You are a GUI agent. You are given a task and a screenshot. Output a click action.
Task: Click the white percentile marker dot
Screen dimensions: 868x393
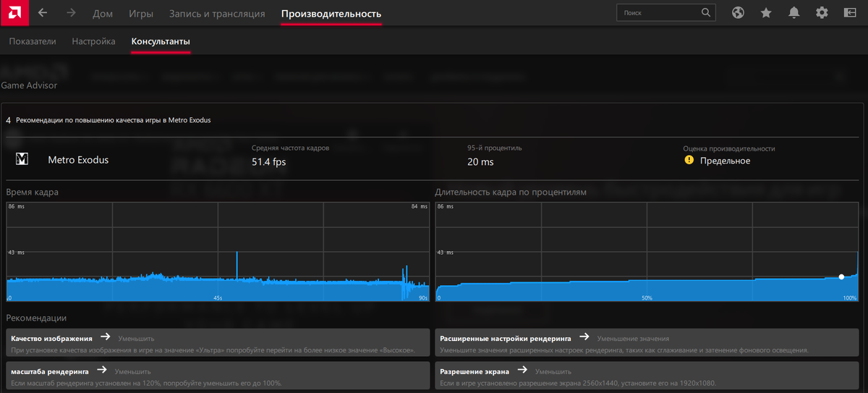[x=841, y=276]
